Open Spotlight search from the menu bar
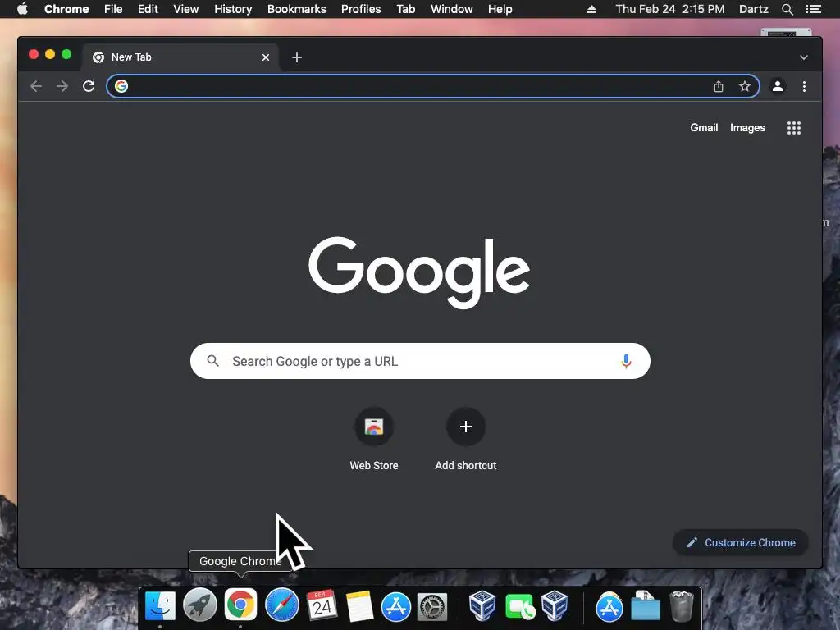The width and height of the screenshot is (840, 630). pos(787,9)
